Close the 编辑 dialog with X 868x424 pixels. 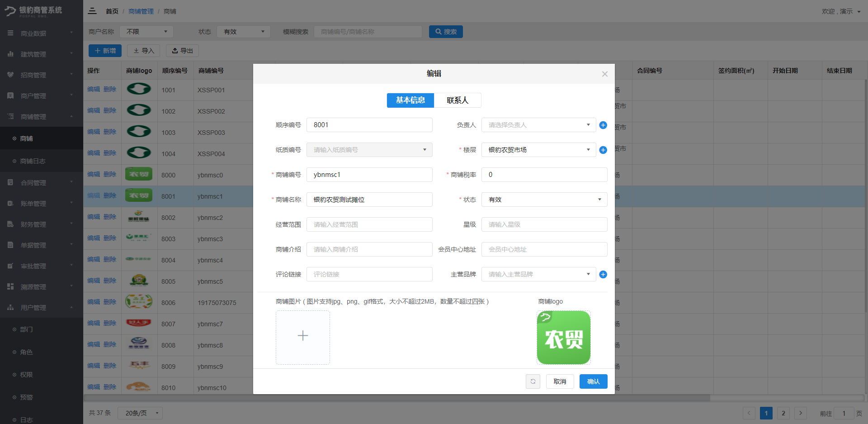(x=604, y=74)
